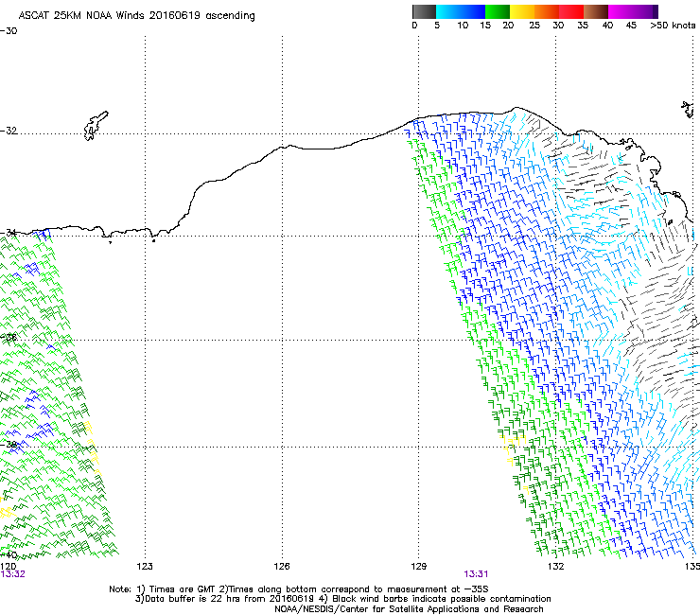
Task: Click the '-30' latitude label
Action: [x=9, y=31]
